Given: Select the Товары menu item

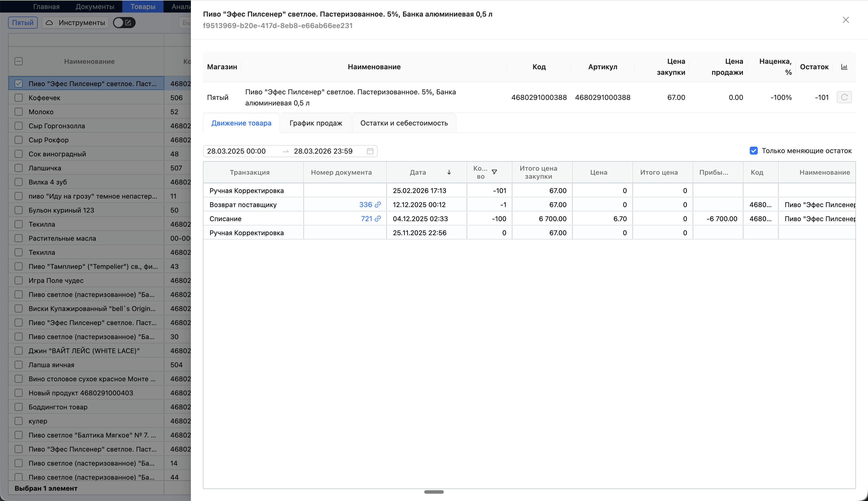Looking at the screenshot, I should click(143, 7).
